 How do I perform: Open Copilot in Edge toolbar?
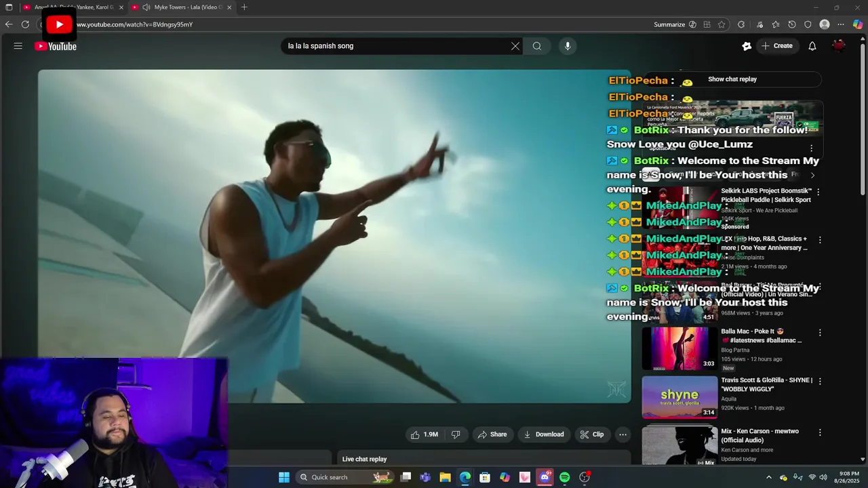pos(858,24)
